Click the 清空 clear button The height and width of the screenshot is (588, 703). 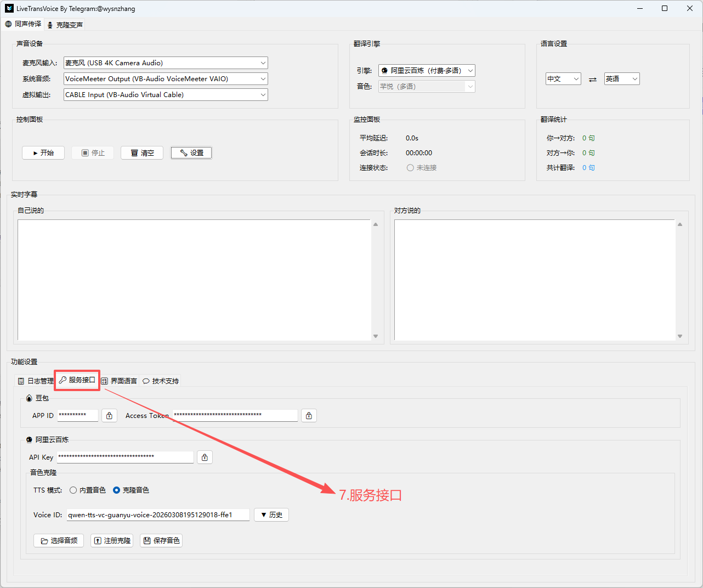[142, 153]
